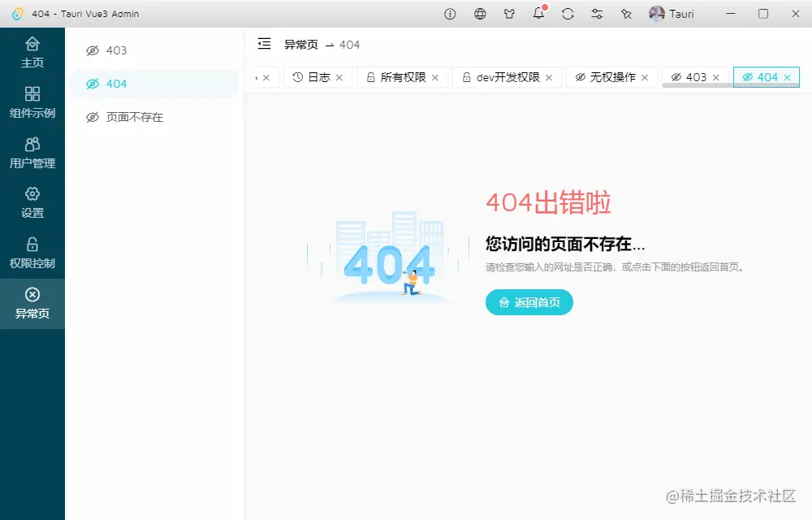Switch to the 日志 tab
This screenshot has height=520, width=812.
pyautogui.click(x=318, y=77)
